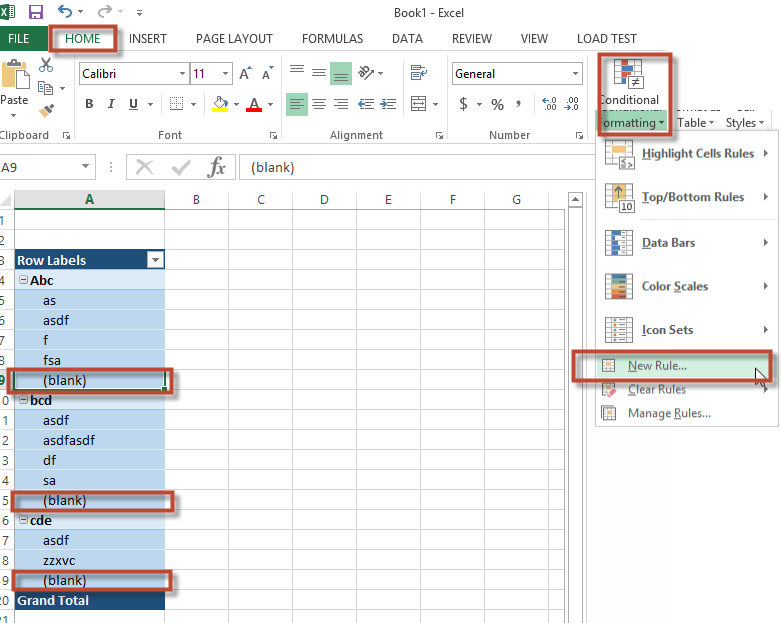781x623 pixels.
Task: Select Middle Align icon
Action: [319, 73]
